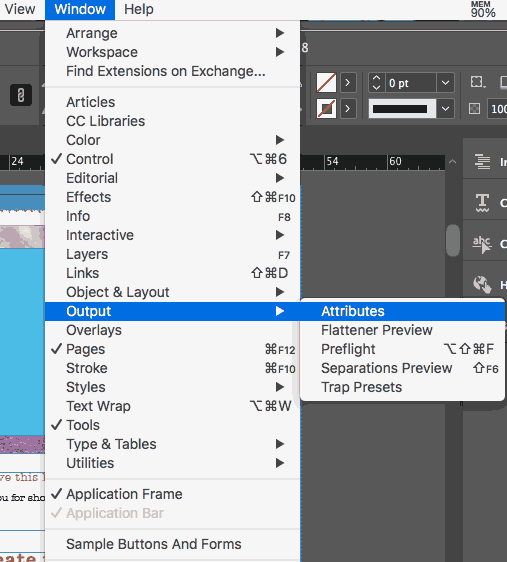Open the CC Libraries panel

(173, 121)
